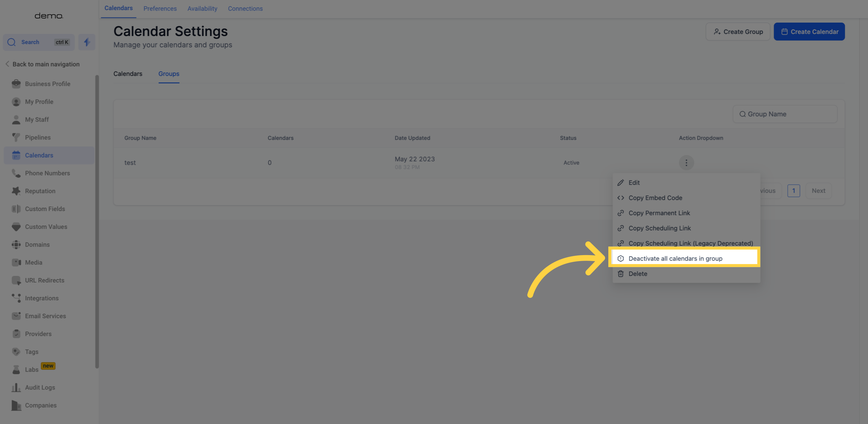868x424 pixels.
Task: Click the Group Name column header
Action: [140, 138]
